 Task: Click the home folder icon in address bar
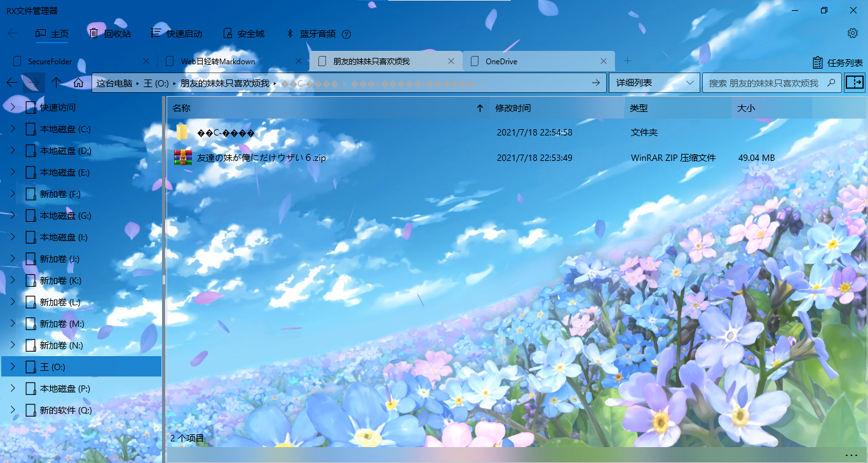pyautogui.click(x=79, y=83)
